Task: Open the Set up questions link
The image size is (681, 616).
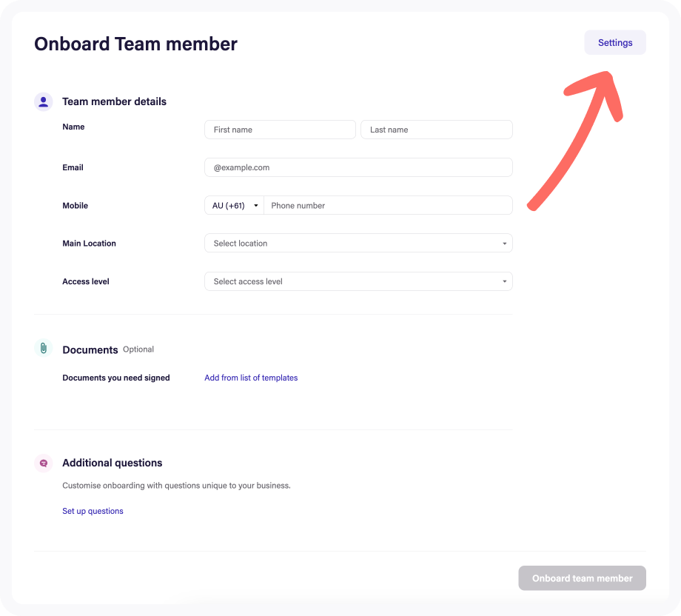Action: tap(93, 512)
